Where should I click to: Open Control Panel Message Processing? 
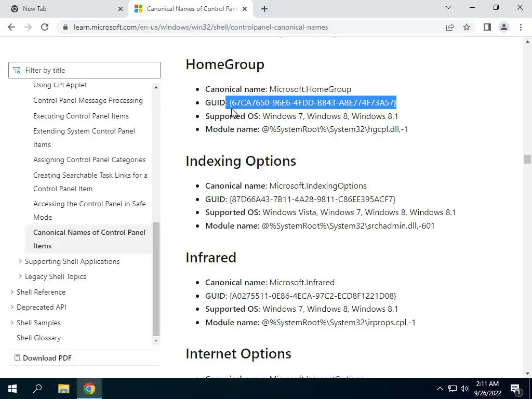tap(88, 100)
